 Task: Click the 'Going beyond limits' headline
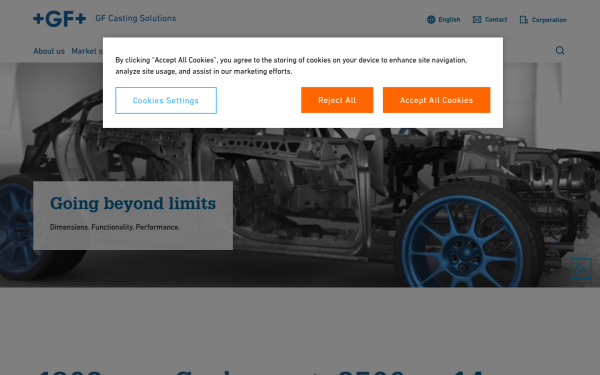coord(133,203)
